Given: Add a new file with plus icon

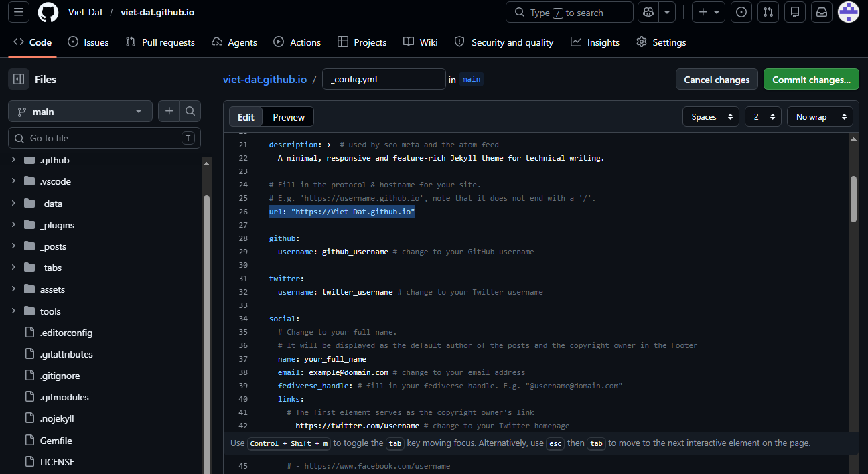Looking at the screenshot, I should 169,112.
